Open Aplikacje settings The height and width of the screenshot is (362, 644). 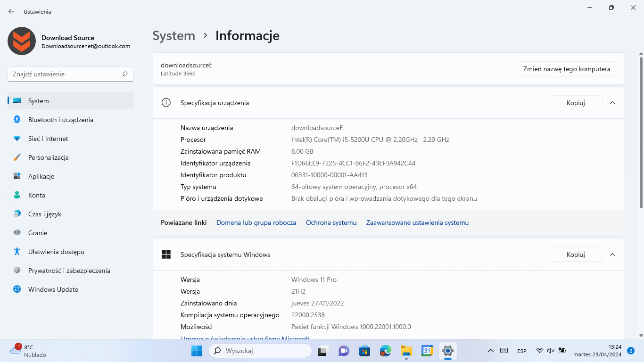point(71,176)
